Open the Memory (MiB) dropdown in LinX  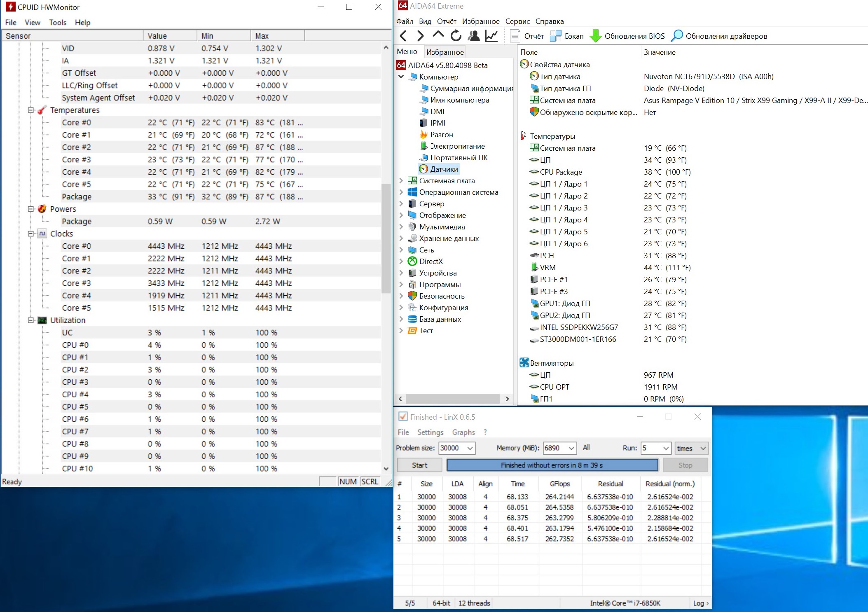click(x=571, y=448)
